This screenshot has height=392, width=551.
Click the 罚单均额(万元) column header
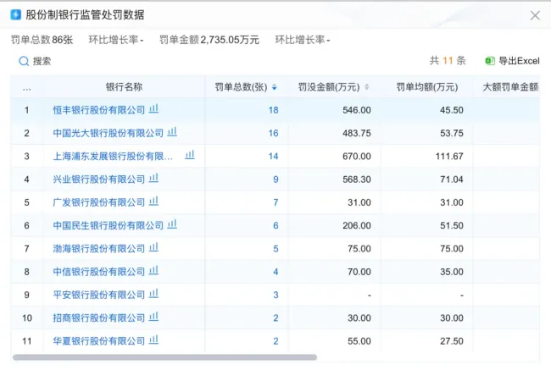[427, 87]
